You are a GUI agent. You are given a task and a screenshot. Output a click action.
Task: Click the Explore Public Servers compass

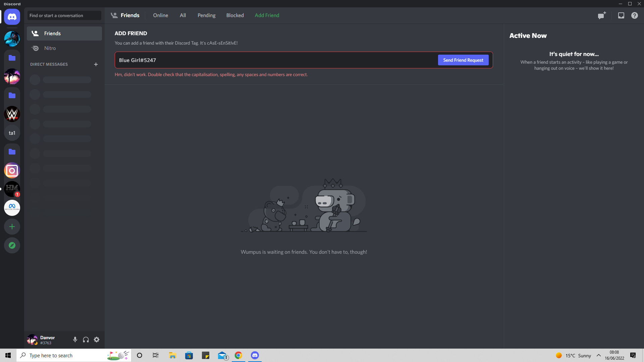[x=12, y=245]
